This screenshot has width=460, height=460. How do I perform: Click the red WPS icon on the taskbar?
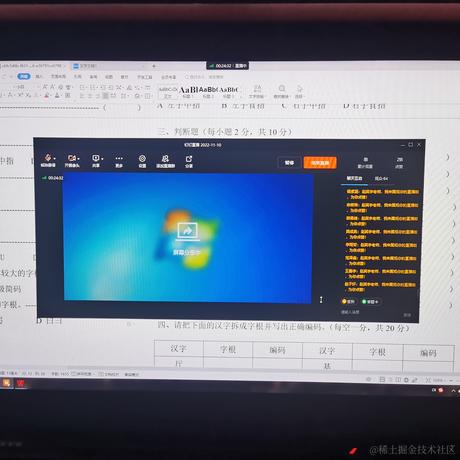point(21,384)
